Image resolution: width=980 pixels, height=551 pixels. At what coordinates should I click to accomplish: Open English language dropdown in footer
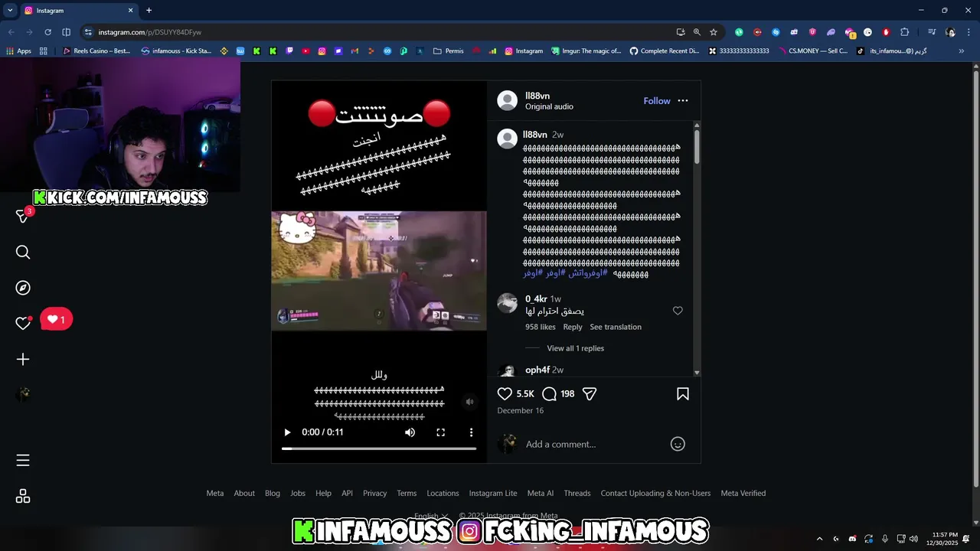431,516
